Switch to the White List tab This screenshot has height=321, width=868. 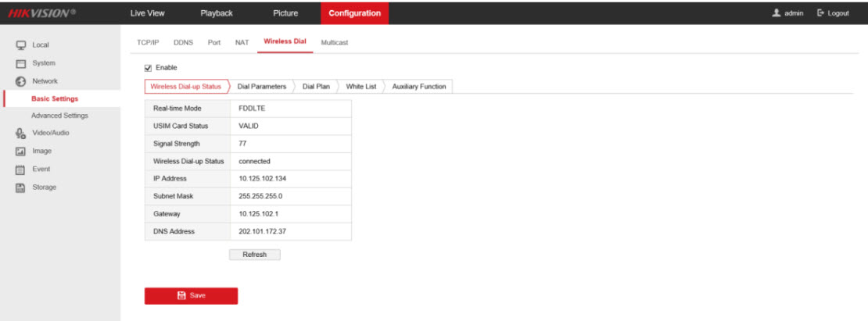(360, 87)
